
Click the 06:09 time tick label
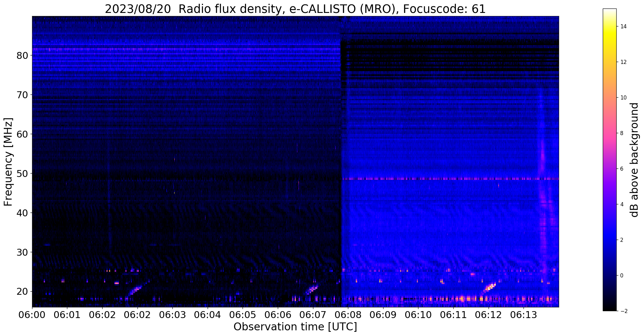(x=383, y=315)
